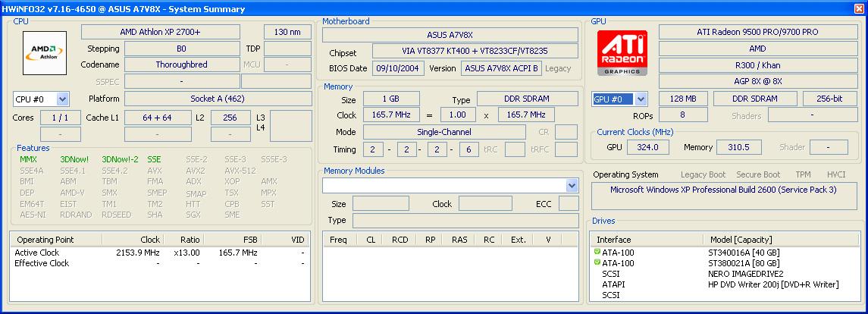Select the HP DVD Writer 200j entry
868x314 pixels.
(x=725, y=284)
